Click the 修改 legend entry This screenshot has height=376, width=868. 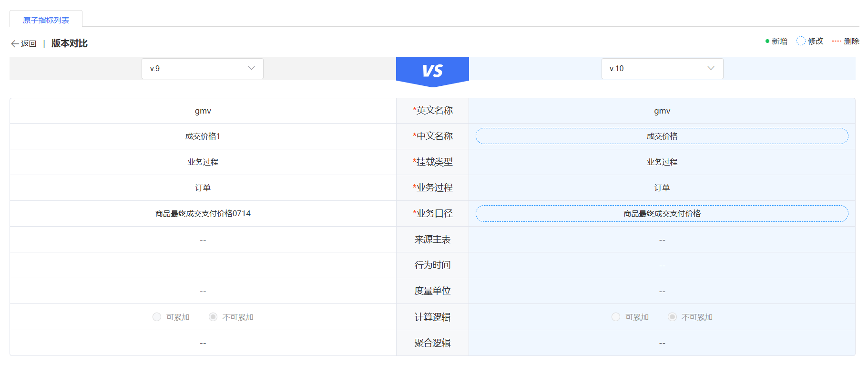[810, 42]
